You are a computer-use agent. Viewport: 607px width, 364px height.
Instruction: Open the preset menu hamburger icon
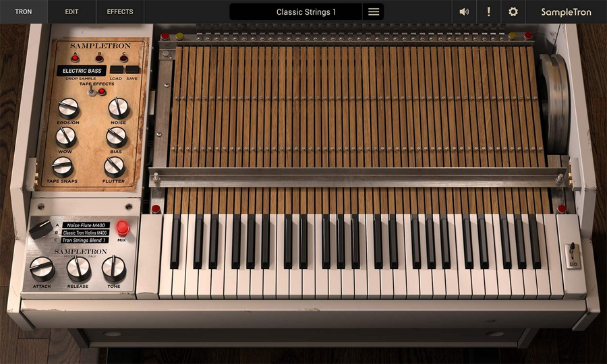click(x=373, y=11)
